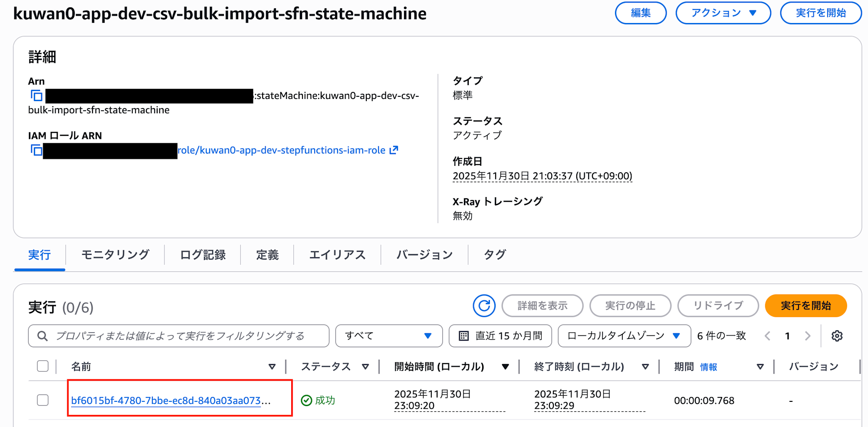Click the 情報 link beside 期間
Screen dimensions: 868x427
tap(710, 367)
